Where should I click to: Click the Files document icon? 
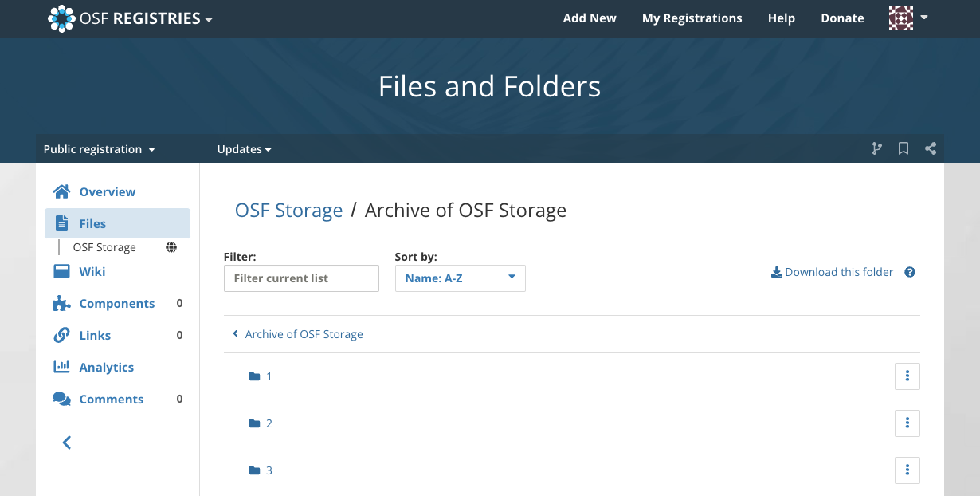(61, 223)
